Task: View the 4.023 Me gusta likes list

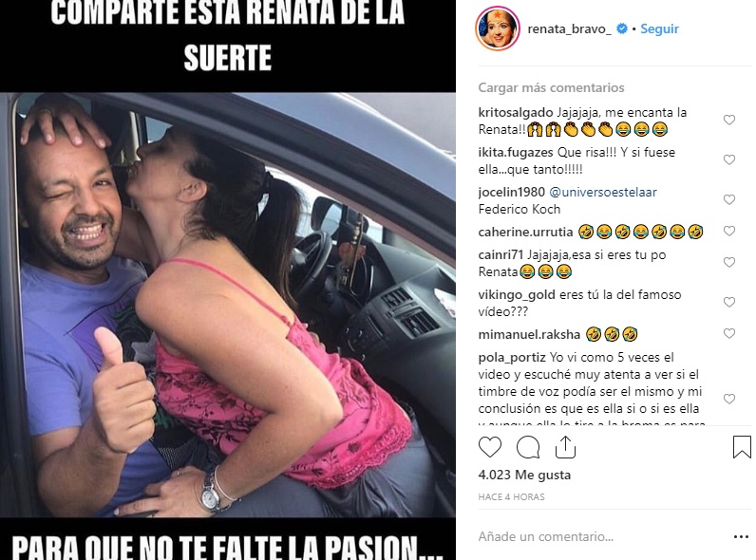Action: [524, 475]
